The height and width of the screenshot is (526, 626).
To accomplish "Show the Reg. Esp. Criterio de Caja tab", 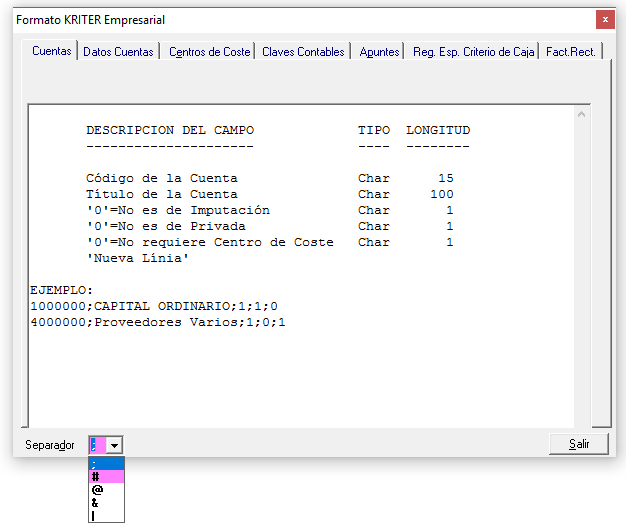I will (473, 52).
